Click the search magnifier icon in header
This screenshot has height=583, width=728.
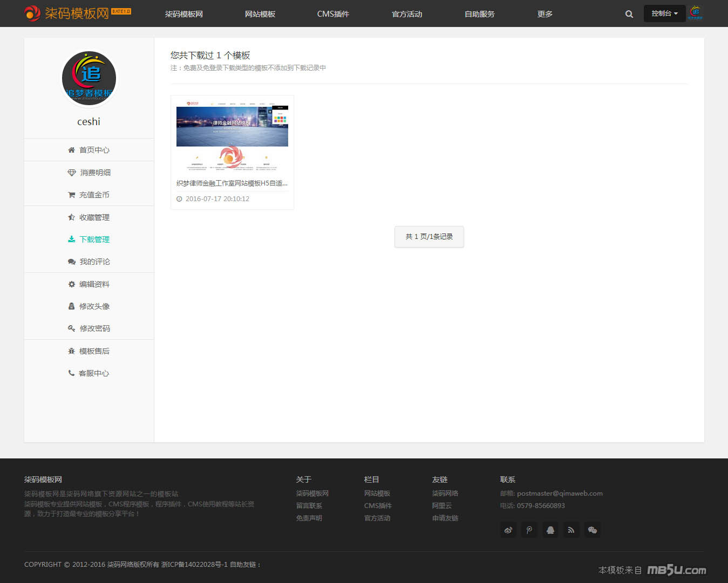[629, 14]
